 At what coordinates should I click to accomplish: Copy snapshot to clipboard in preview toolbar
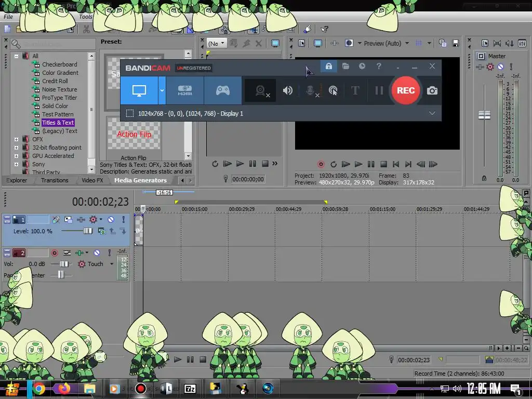(x=443, y=43)
